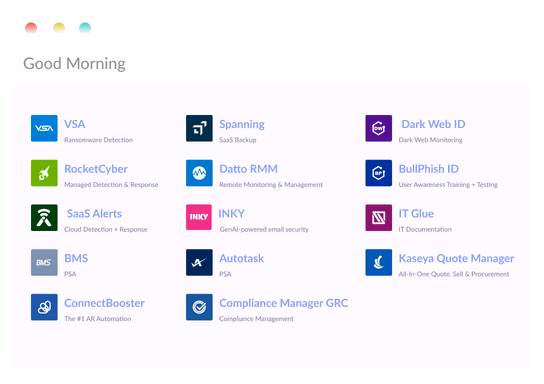The height and width of the screenshot is (384, 544).
Task: Click the PSA label under Autotask
Action: pos(225,274)
